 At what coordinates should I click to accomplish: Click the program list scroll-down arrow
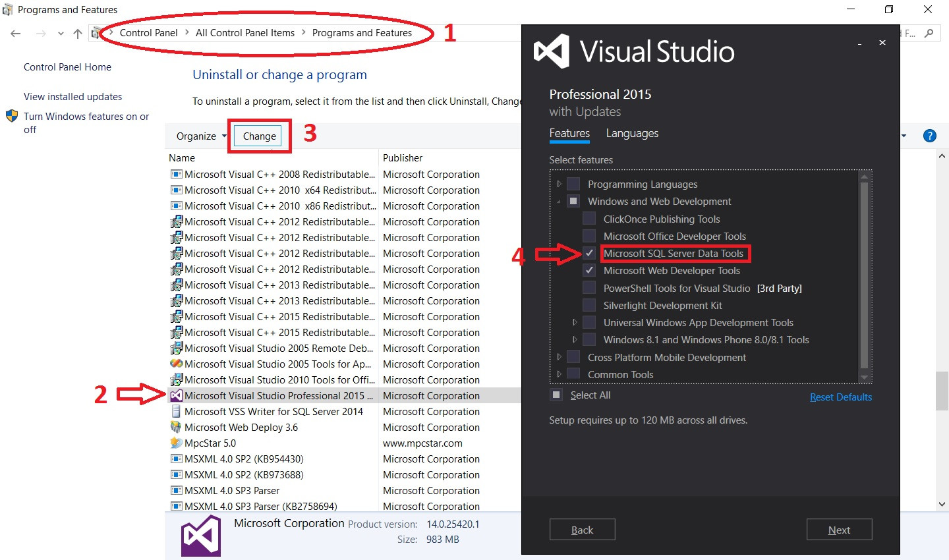point(942,505)
